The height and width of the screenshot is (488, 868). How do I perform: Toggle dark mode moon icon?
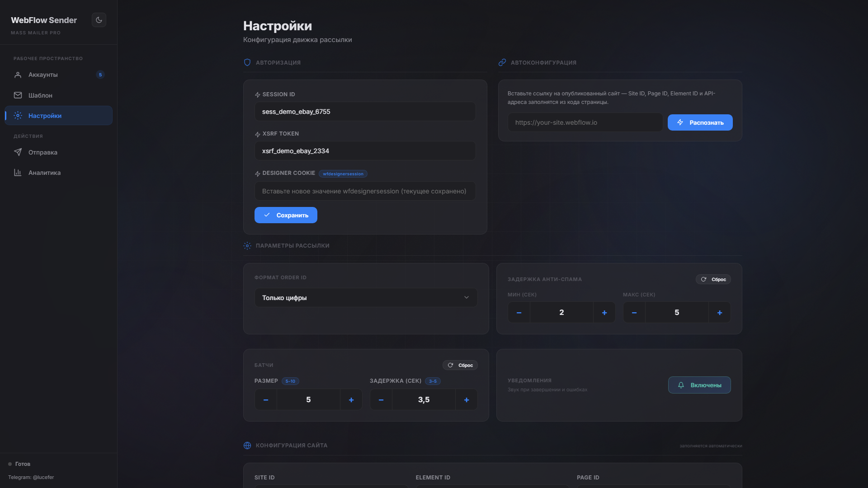[x=99, y=20]
